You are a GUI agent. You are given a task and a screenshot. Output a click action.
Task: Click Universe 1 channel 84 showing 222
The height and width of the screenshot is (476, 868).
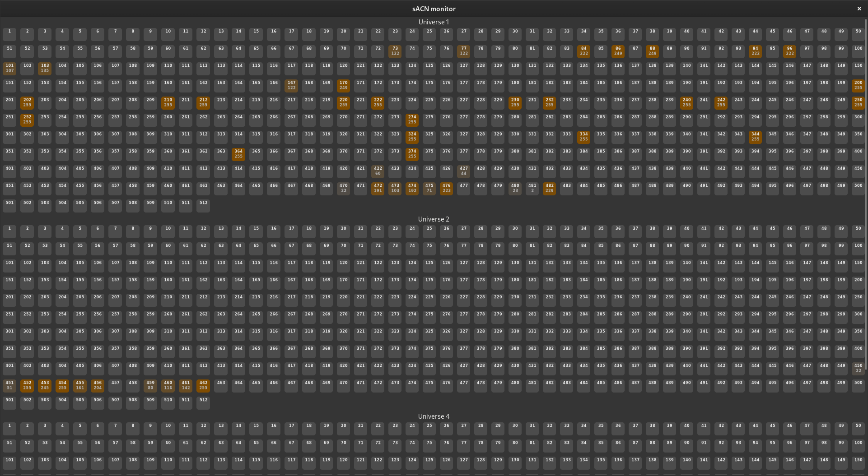(x=584, y=51)
